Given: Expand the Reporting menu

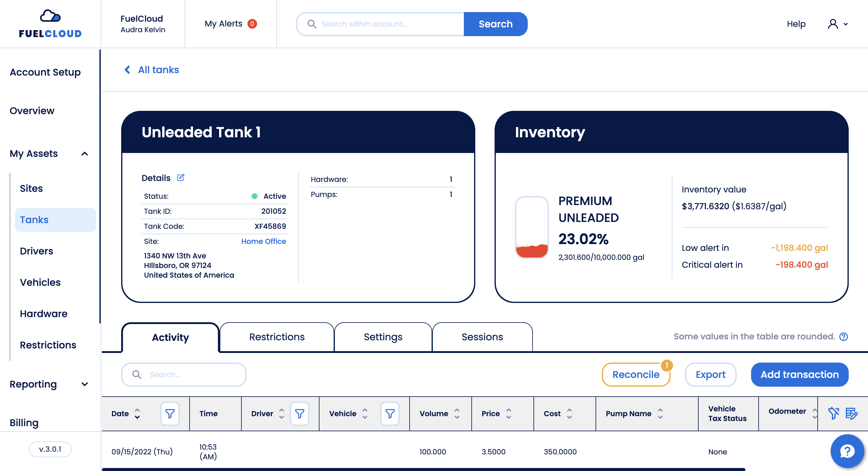Looking at the screenshot, I should 85,384.
